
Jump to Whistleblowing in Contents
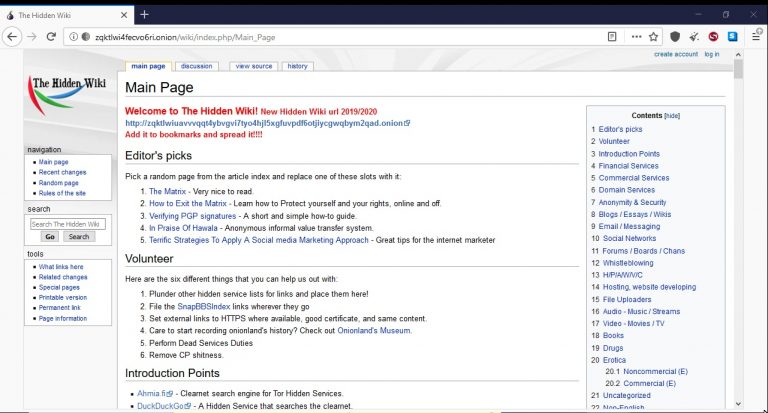628,263
